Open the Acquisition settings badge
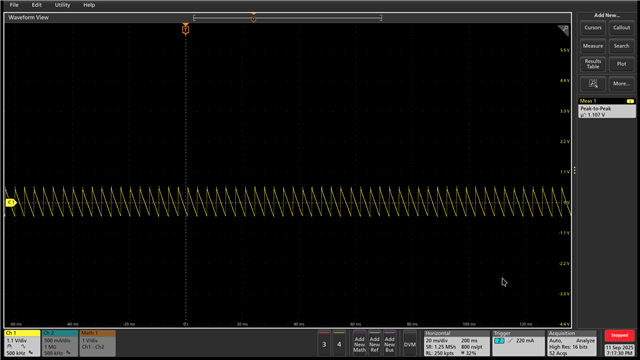Image resolution: width=640 pixels, height=360 pixels. point(572,343)
